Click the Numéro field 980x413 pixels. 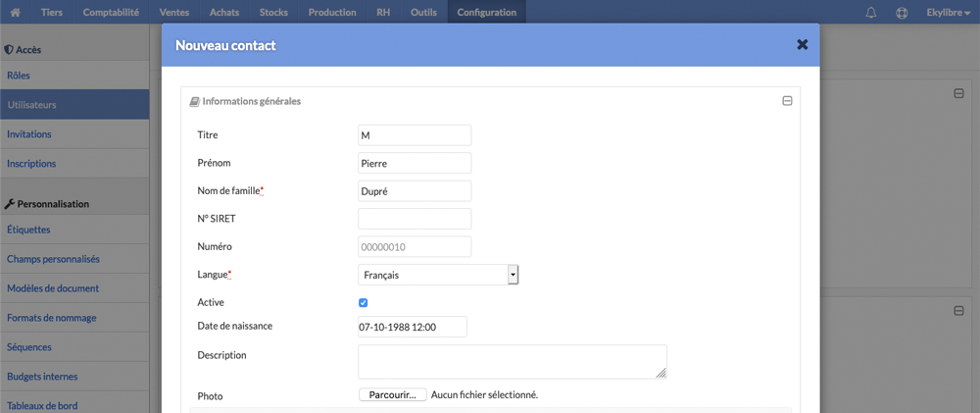[x=415, y=246]
